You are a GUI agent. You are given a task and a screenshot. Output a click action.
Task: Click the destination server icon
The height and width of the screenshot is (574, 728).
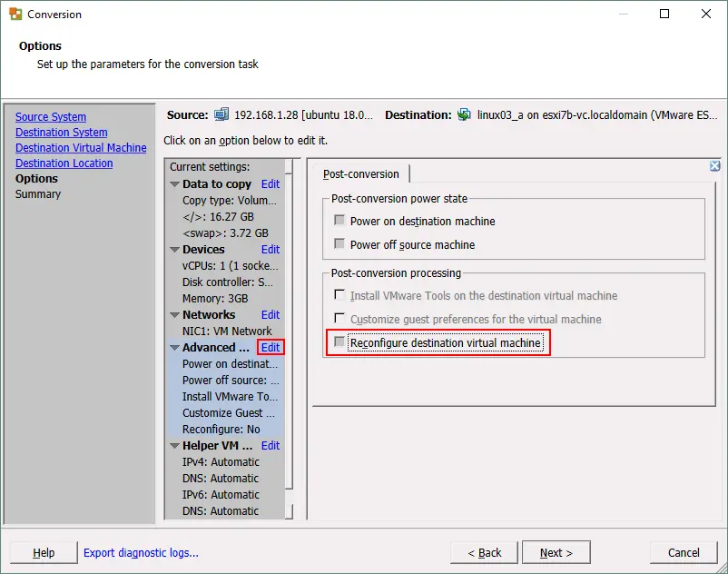pos(464,114)
